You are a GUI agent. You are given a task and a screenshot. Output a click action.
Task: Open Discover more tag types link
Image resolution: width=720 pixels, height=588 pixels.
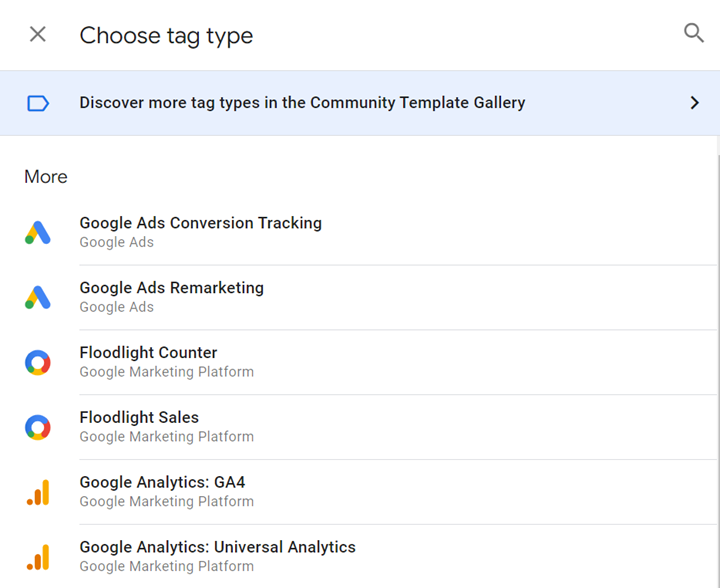302,103
